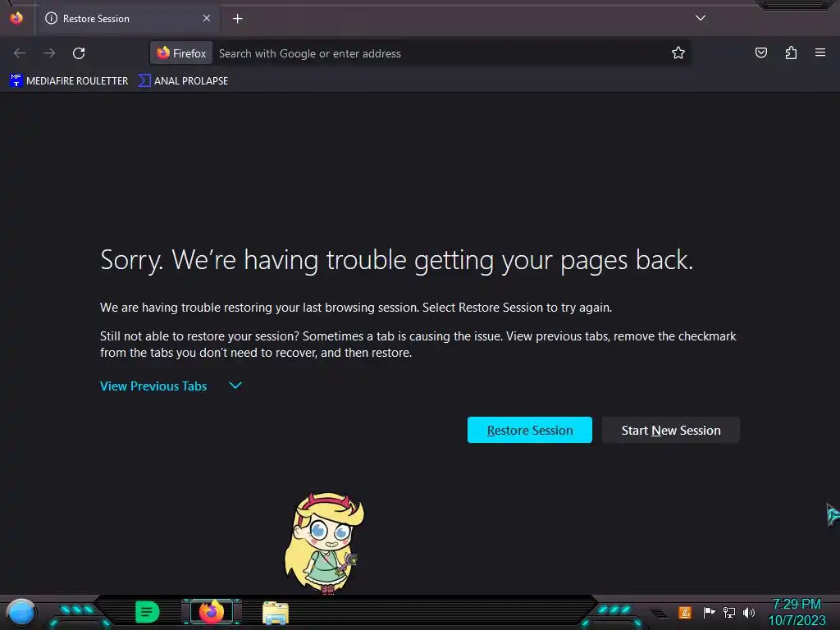This screenshot has height=630, width=840.
Task: Expand the View Previous Tabs chevron
Action: 235,386
